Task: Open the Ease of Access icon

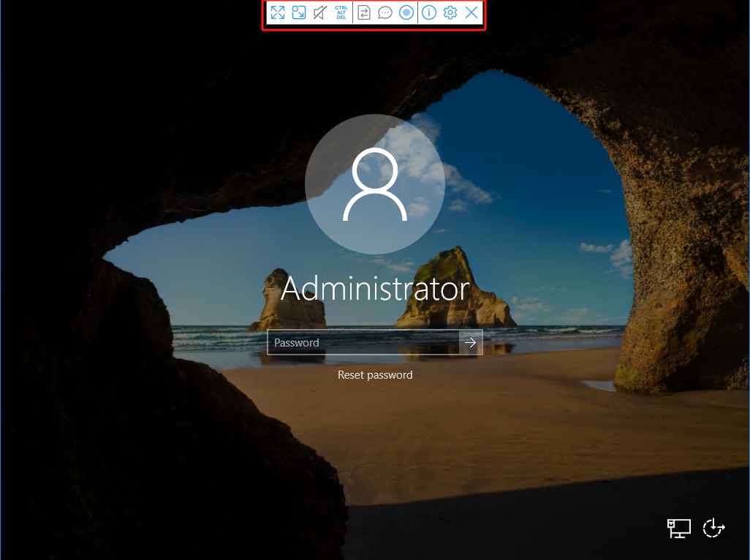Action: click(x=714, y=528)
